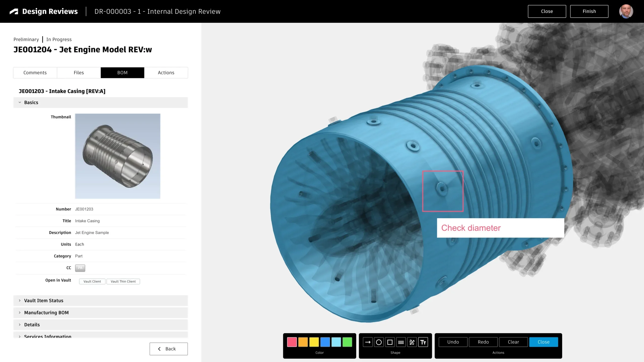Open the user profile avatar
Viewport: 644px width, 362px height.
click(x=626, y=11)
